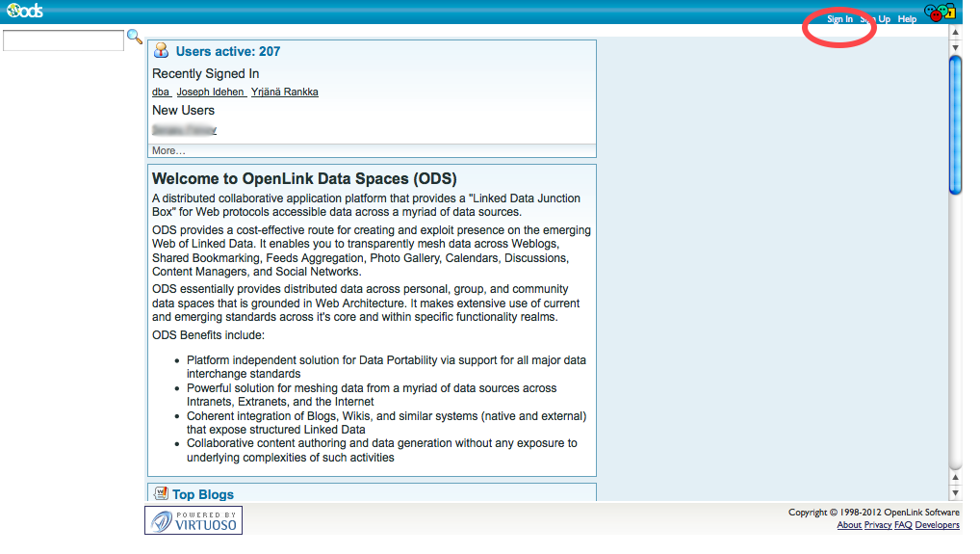Screen dimensions: 980x554
Task: Click the magnifying glass search icon
Action: click(135, 37)
